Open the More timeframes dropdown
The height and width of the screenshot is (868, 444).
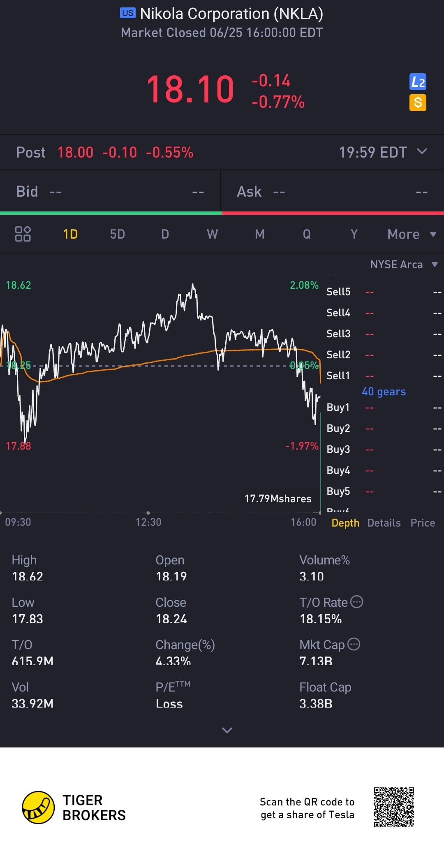pyautogui.click(x=412, y=234)
